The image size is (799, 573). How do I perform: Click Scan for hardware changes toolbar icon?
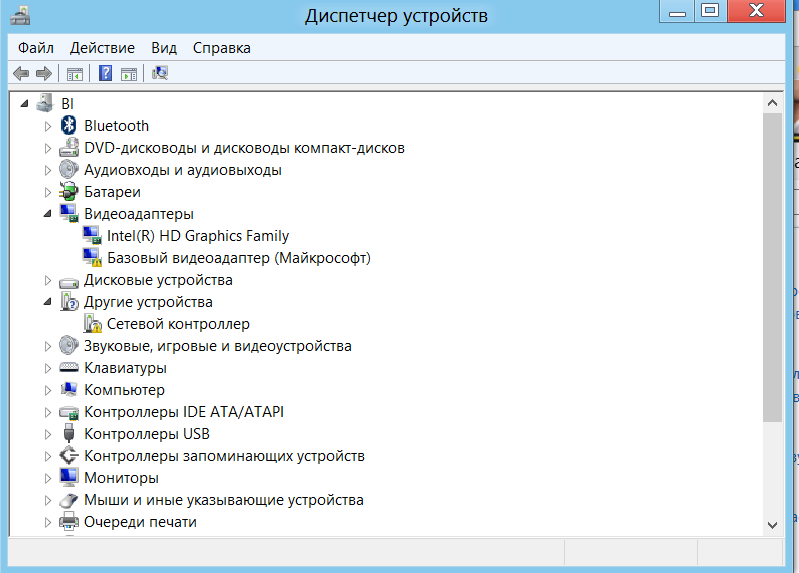tap(159, 73)
